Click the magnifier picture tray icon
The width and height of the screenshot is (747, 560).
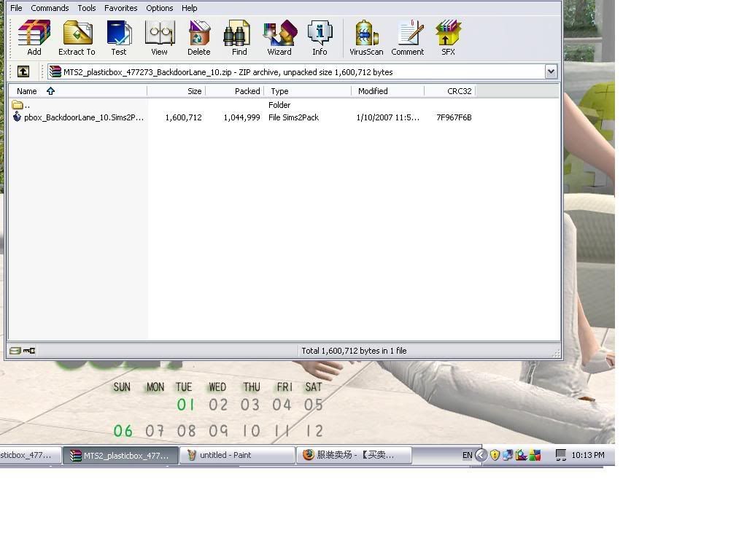(x=521, y=455)
